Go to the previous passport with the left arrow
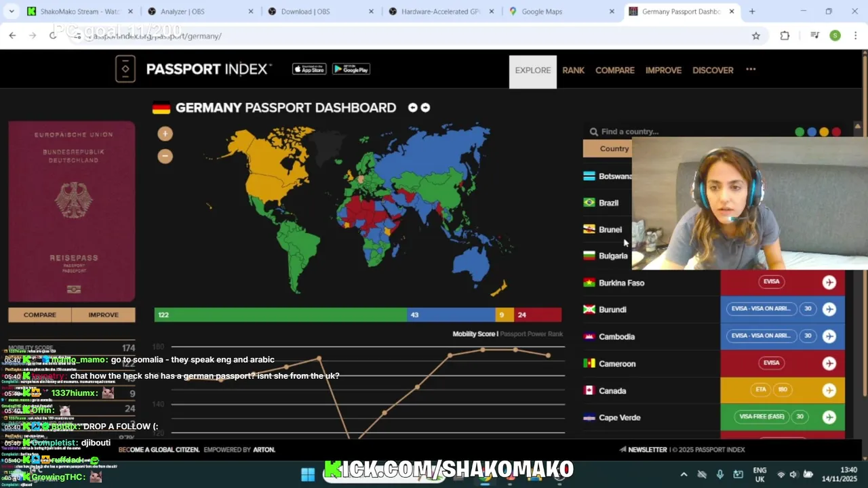This screenshot has height=488, width=868. click(412, 108)
